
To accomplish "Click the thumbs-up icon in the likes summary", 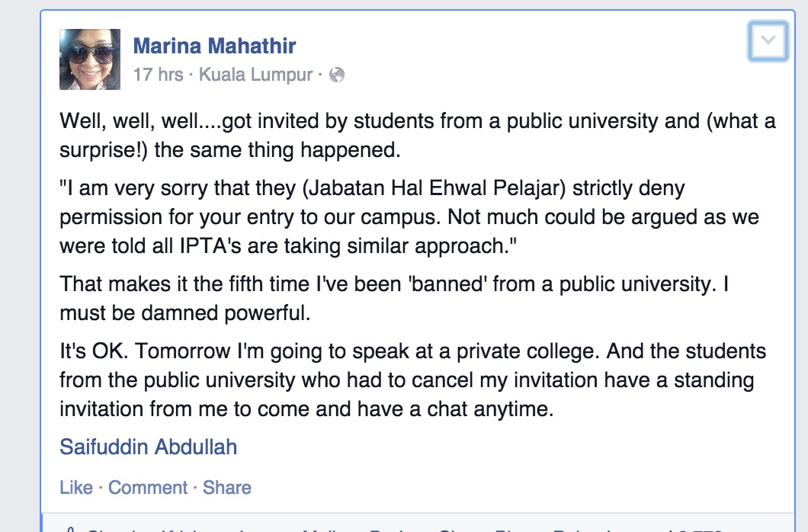I will click(x=70, y=529).
